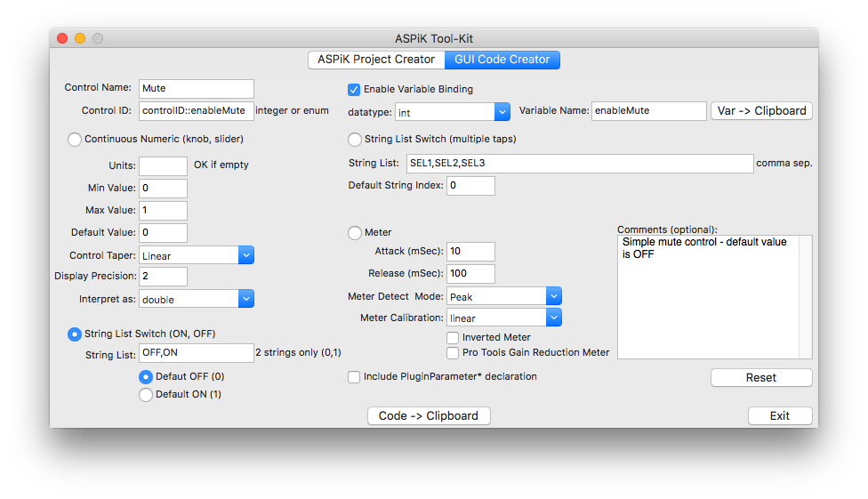Click inside the Comments text area
This screenshot has height=499, width=868.
(708, 297)
